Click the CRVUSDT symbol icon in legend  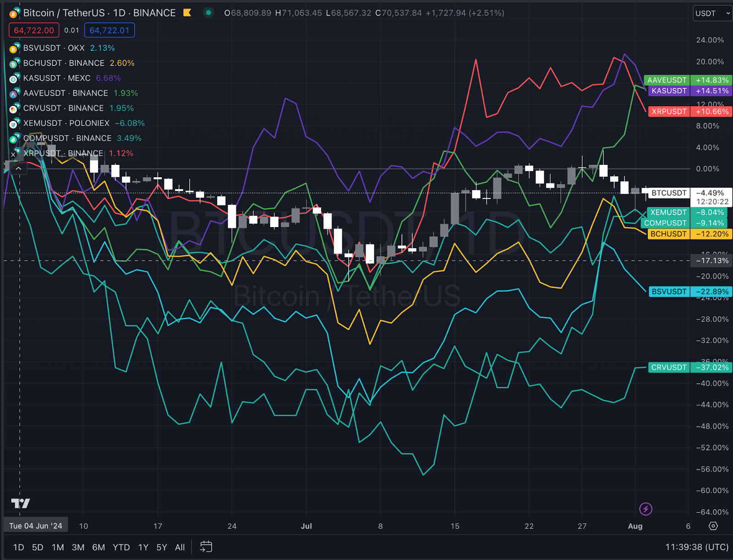tap(14, 109)
